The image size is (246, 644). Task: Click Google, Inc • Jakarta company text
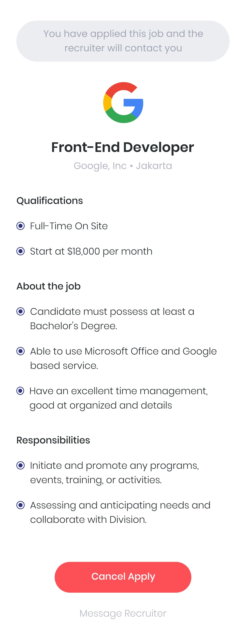[123, 166]
